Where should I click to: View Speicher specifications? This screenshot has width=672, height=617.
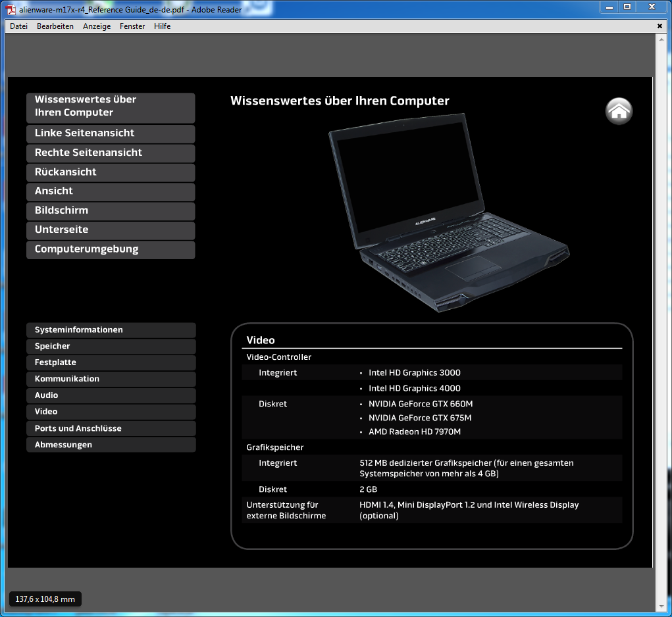pyautogui.click(x=111, y=347)
